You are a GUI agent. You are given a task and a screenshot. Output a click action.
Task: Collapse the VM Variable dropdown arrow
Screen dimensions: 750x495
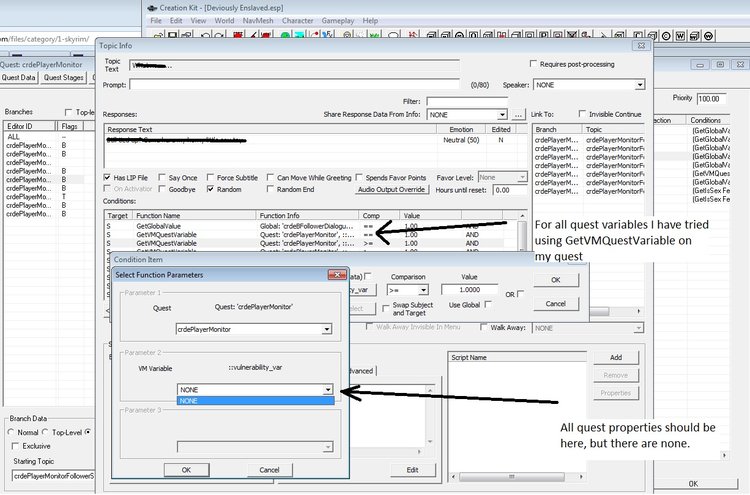[x=328, y=390]
